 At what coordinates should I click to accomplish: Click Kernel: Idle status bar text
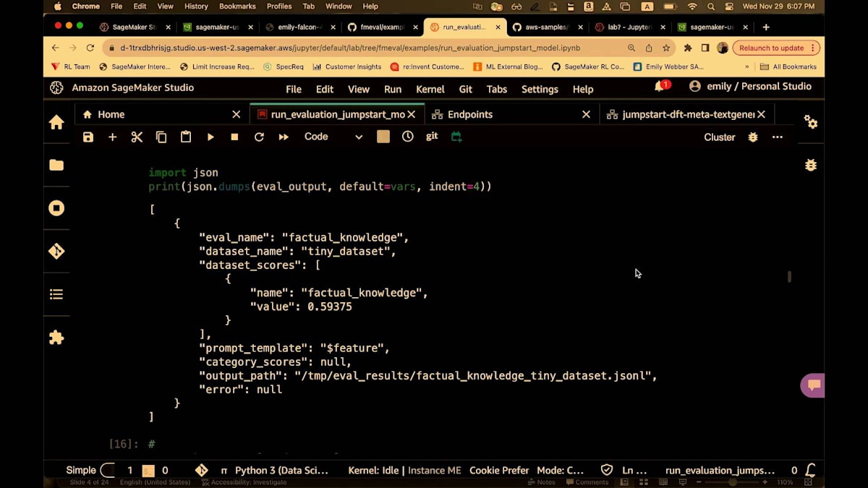tap(373, 470)
